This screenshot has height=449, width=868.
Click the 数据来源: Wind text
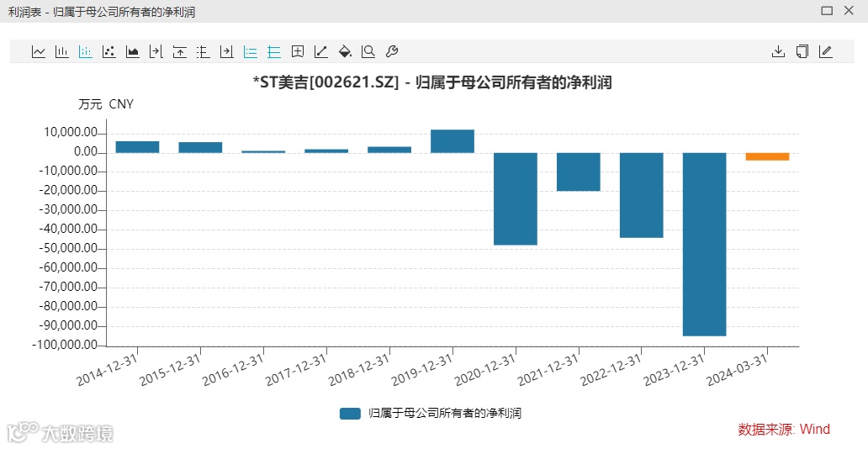[784, 429]
